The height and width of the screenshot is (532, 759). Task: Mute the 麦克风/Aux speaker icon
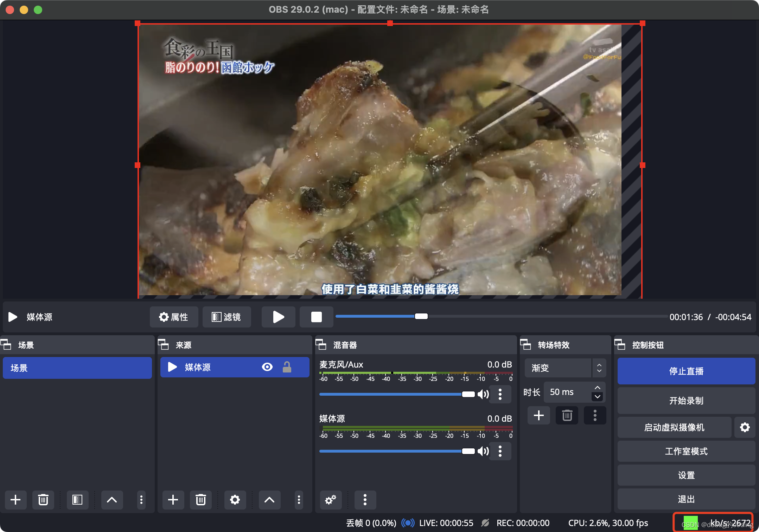483,394
